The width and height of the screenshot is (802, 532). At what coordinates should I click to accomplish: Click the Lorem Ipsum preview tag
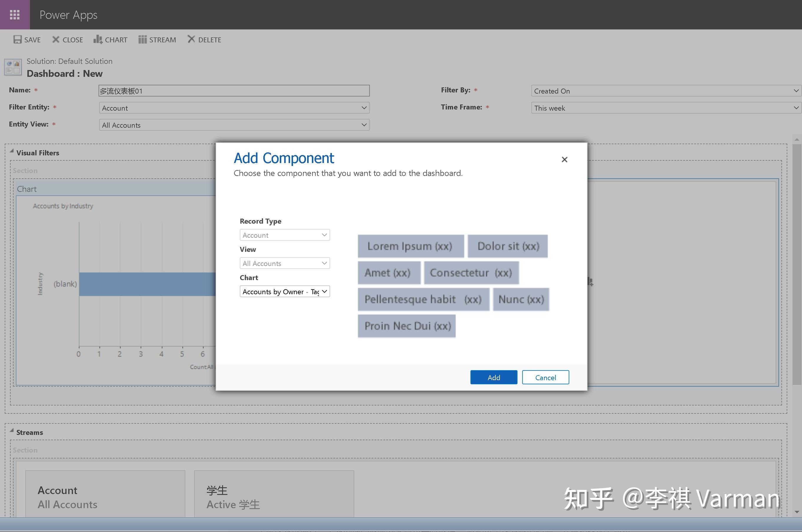pyautogui.click(x=410, y=246)
